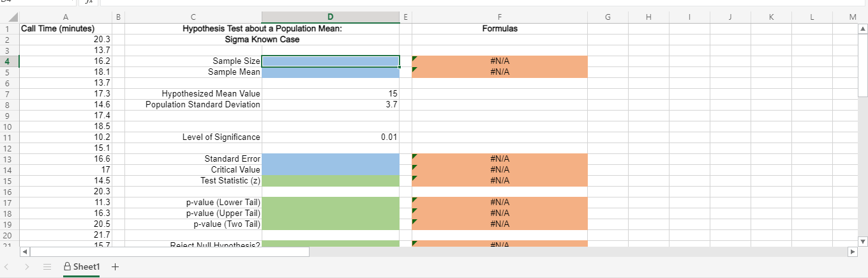Click the horizontal scrollbar thumb

[x=170, y=252]
